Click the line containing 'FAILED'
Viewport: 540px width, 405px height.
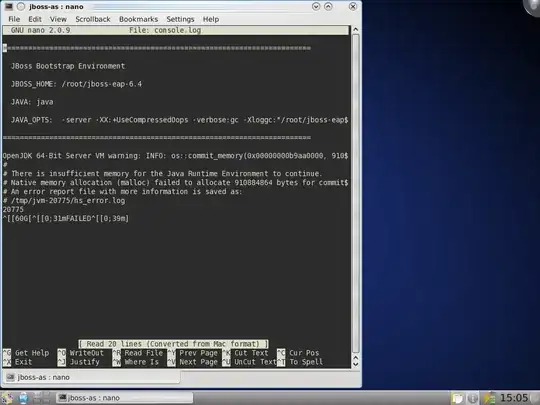click(x=65, y=218)
